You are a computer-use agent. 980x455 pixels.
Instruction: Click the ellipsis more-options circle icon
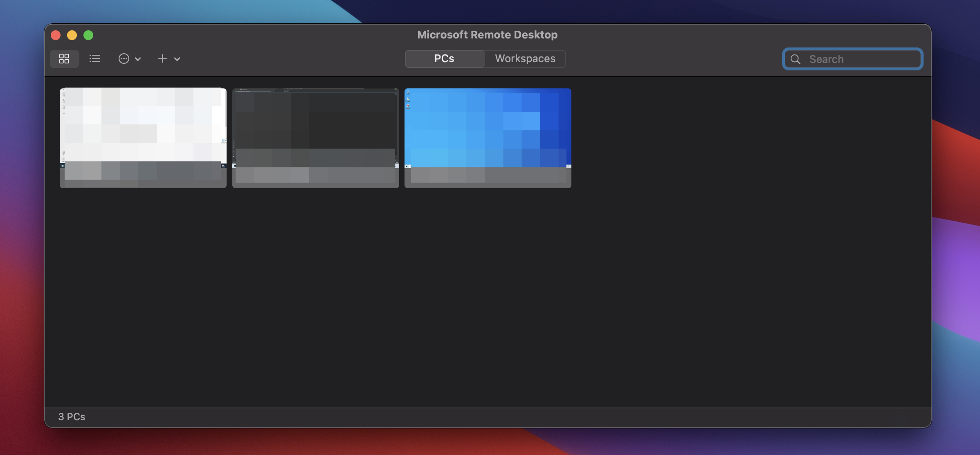pyautogui.click(x=124, y=59)
